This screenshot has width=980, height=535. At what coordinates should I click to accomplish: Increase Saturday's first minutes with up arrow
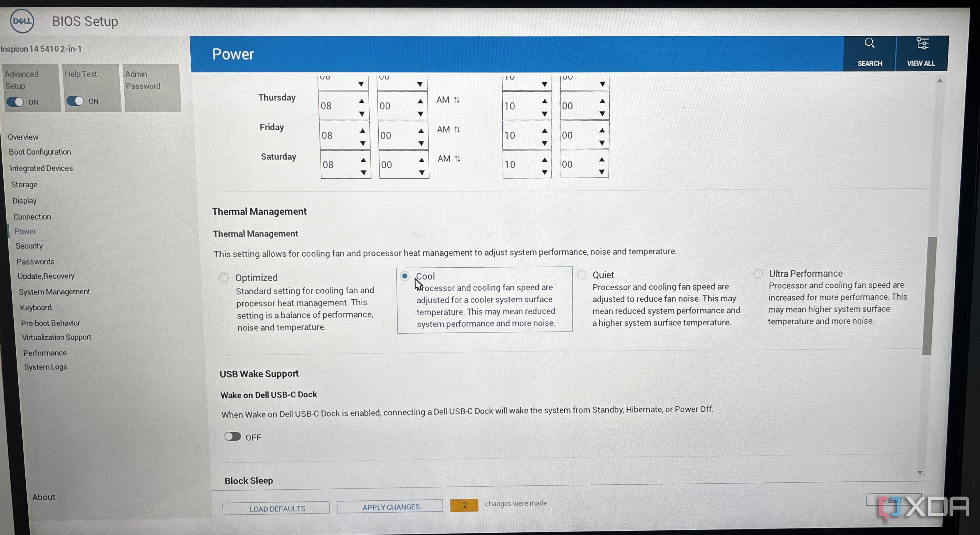tap(421, 160)
